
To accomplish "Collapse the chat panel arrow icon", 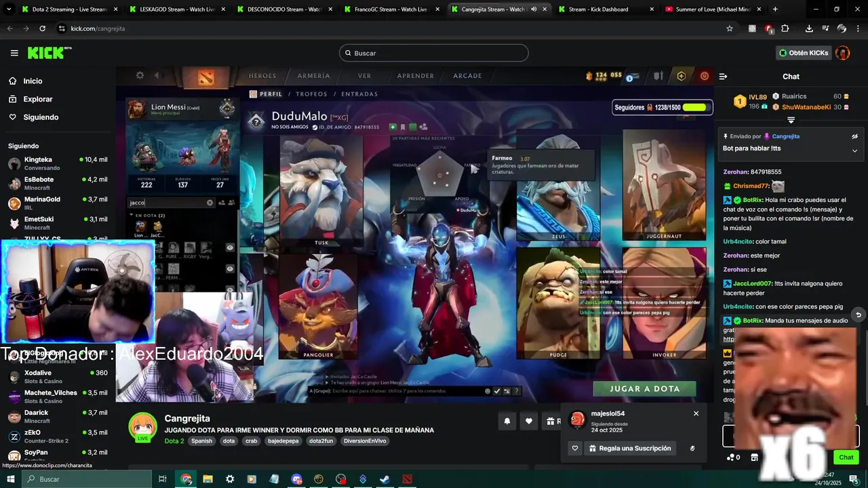I will (723, 77).
